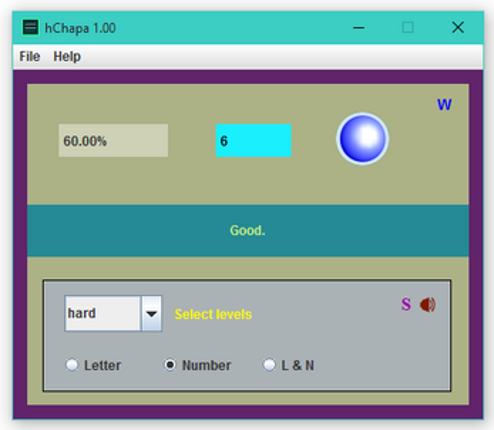The width and height of the screenshot is (494, 430).
Task: Open the Help menu
Action: click(x=67, y=56)
